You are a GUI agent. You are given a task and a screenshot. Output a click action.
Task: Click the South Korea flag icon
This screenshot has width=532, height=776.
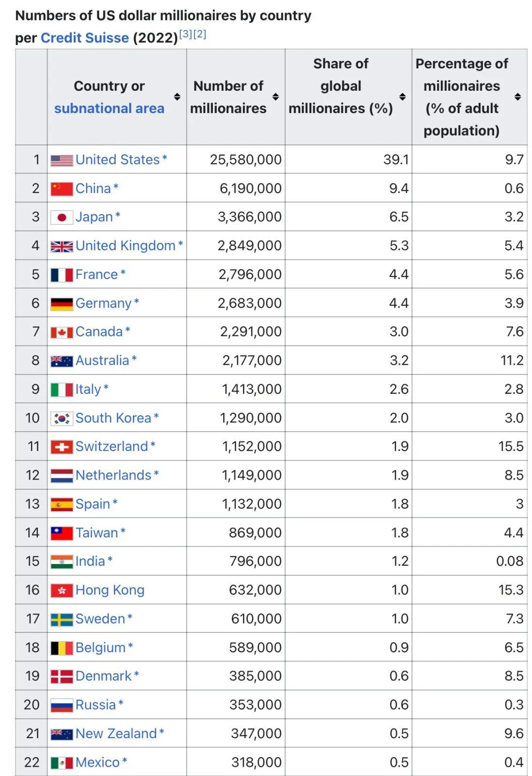point(62,418)
